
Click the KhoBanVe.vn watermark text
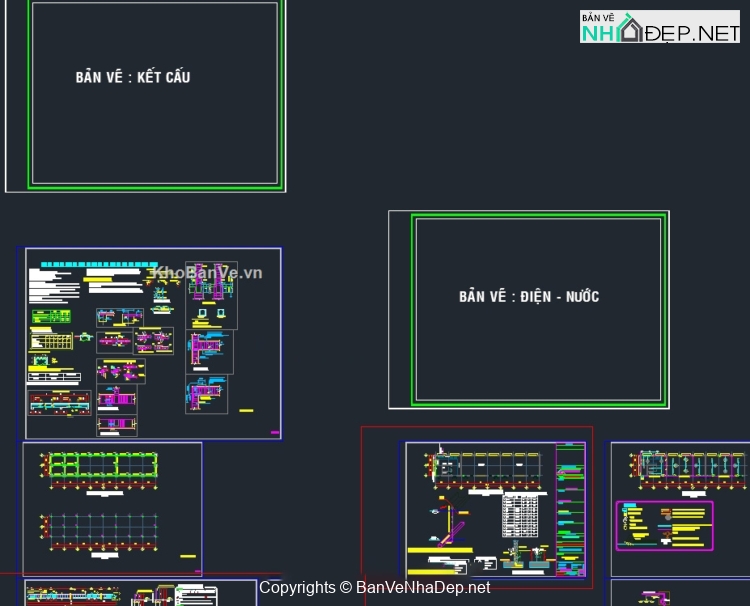[206, 272]
